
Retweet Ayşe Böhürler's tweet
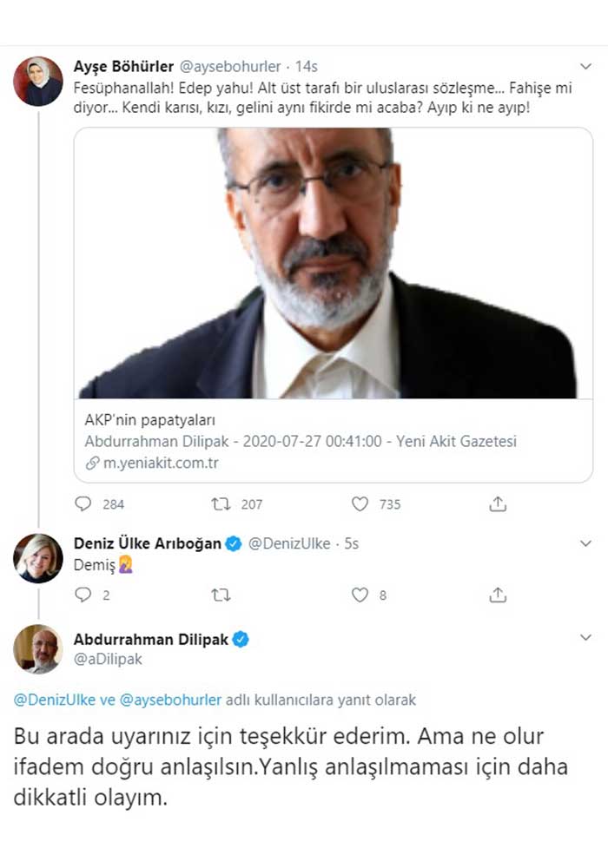click(x=221, y=503)
